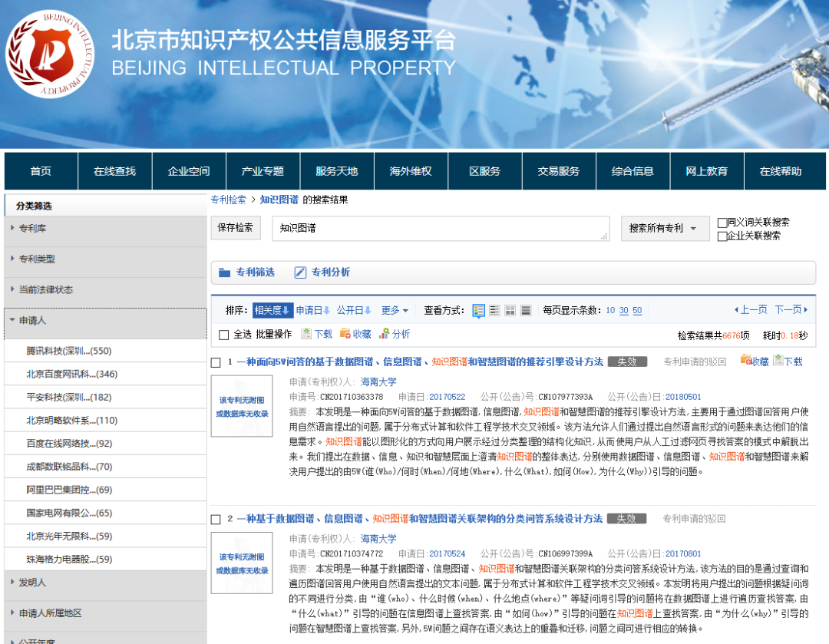
Task: Switch to detailed list view mode icon
Action: point(493,309)
